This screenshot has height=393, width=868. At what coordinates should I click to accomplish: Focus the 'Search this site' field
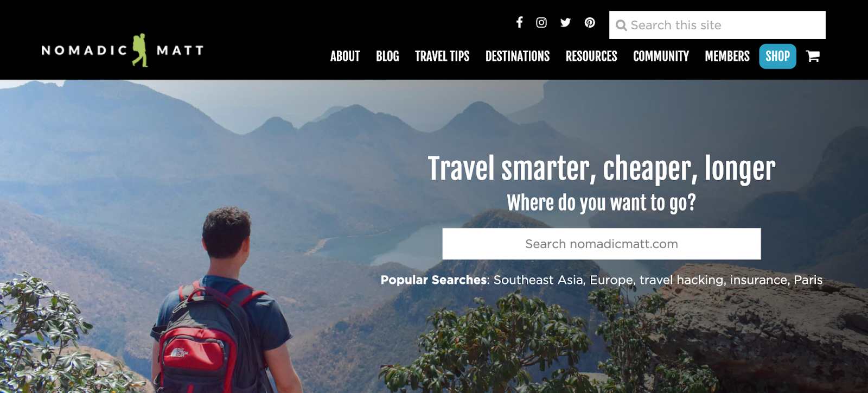717,25
